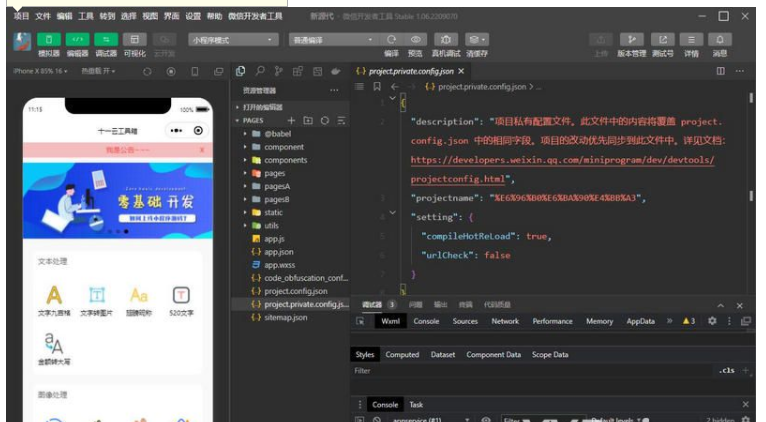Click the search icon in editor sidebar

[x=260, y=71]
